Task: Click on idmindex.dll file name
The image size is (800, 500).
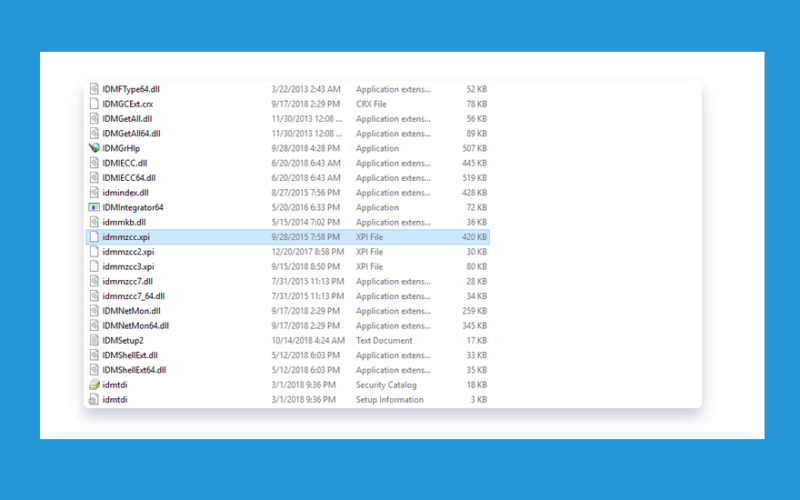Action: [126, 193]
